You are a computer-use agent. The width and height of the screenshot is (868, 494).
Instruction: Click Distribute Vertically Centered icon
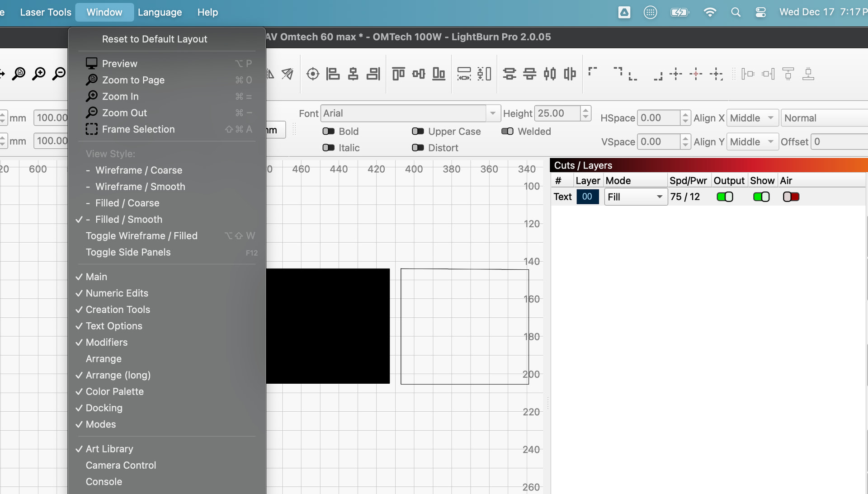coord(509,74)
